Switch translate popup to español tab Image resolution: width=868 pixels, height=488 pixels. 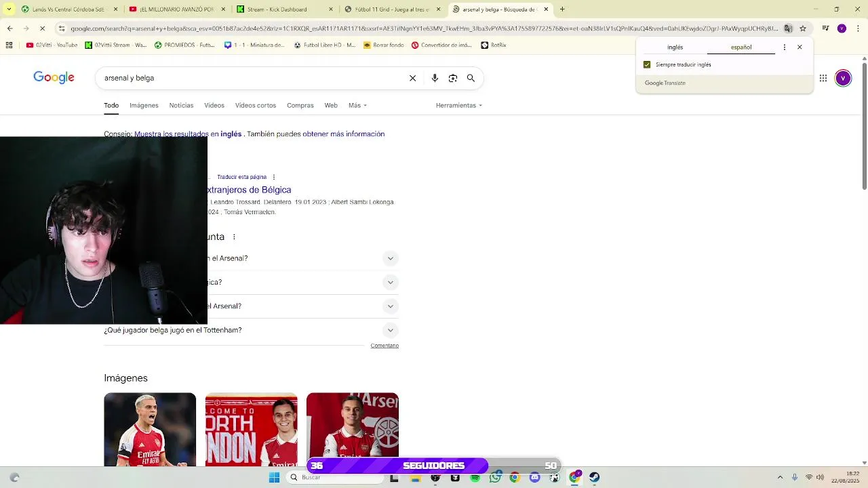click(x=741, y=47)
